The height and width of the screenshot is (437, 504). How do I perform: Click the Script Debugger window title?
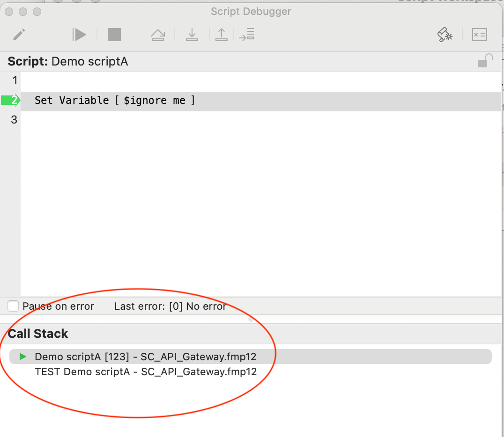(x=251, y=12)
